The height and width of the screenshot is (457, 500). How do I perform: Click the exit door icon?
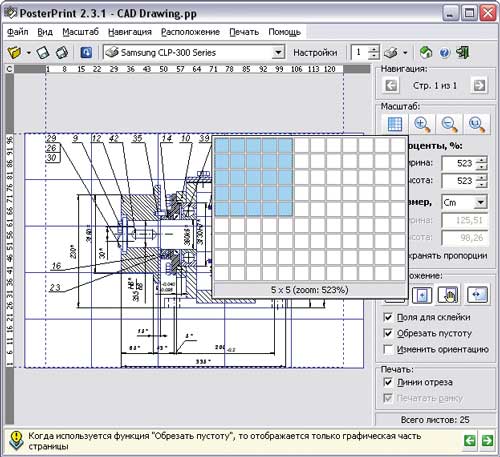point(463,52)
